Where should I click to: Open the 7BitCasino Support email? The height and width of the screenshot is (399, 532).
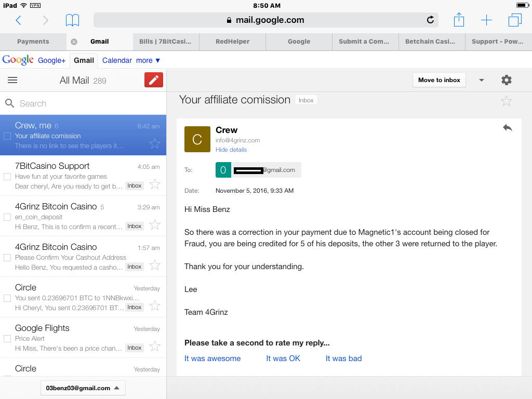(83, 176)
